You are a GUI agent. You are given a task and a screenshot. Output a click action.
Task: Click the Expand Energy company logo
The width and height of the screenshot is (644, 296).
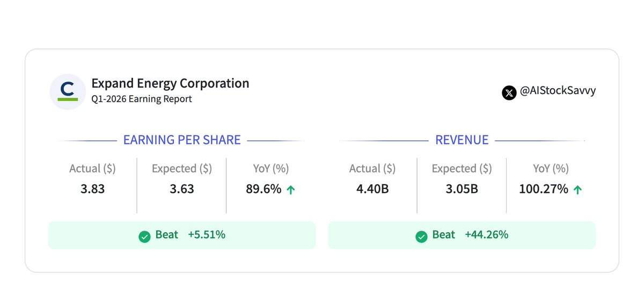(68, 92)
